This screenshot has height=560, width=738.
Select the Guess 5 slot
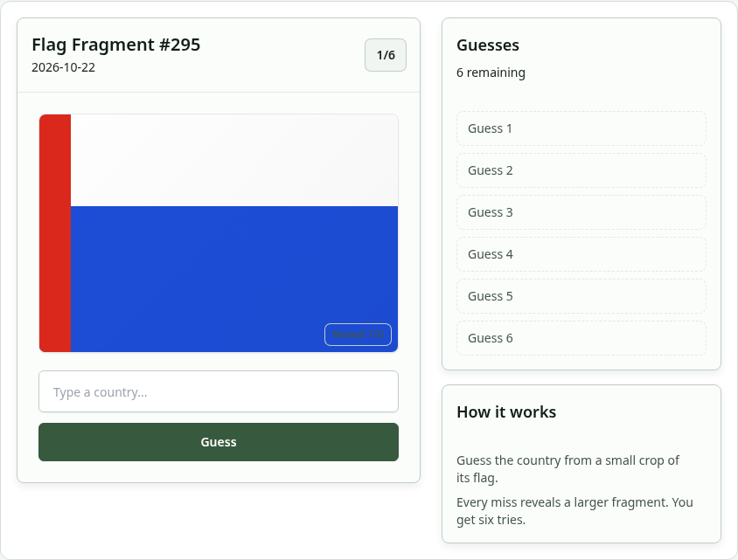pos(581,296)
